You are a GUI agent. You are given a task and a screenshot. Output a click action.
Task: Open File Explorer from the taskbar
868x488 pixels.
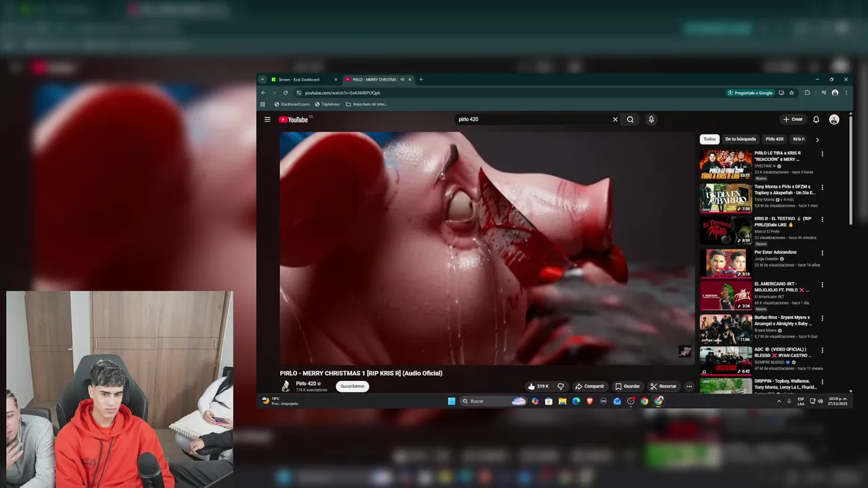click(x=562, y=401)
